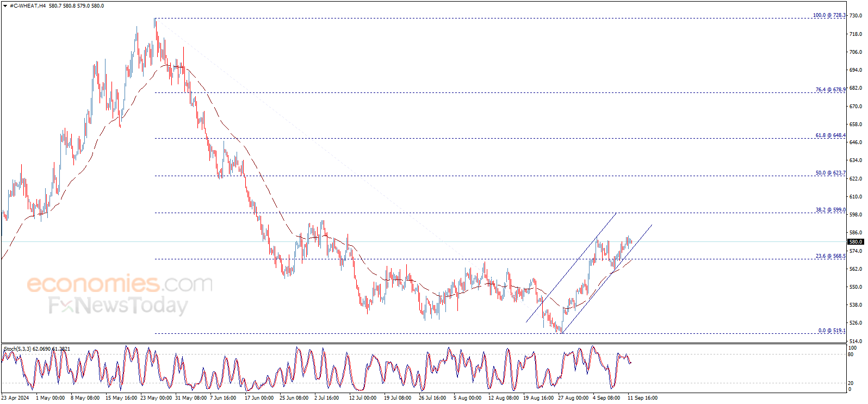Select the #C-WHEAT,H4 chart title text
Image resolution: width=868 pixels, height=404 pixels.
coord(28,6)
